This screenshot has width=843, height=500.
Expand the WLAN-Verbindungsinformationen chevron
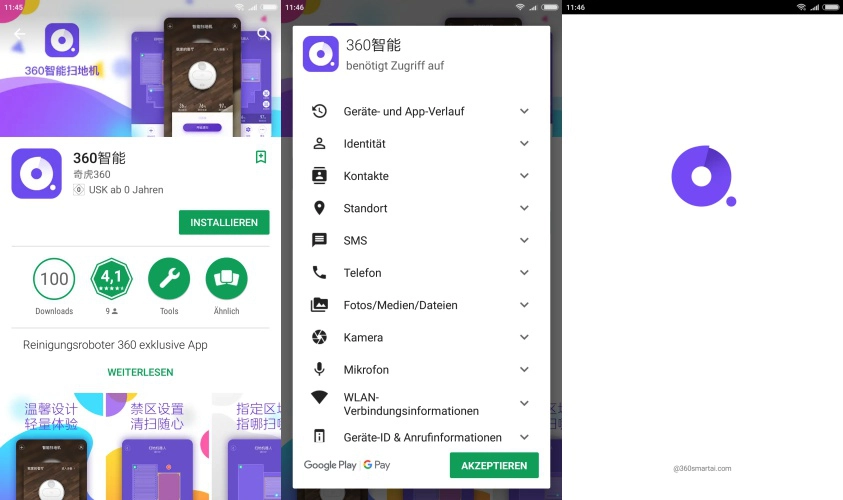[524, 403]
